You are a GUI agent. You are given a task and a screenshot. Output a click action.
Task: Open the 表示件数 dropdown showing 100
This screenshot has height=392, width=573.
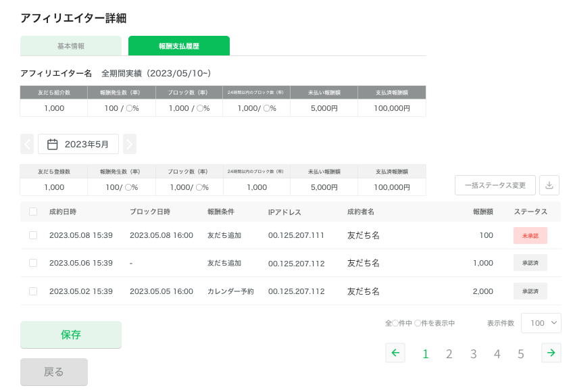coord(541,323)
